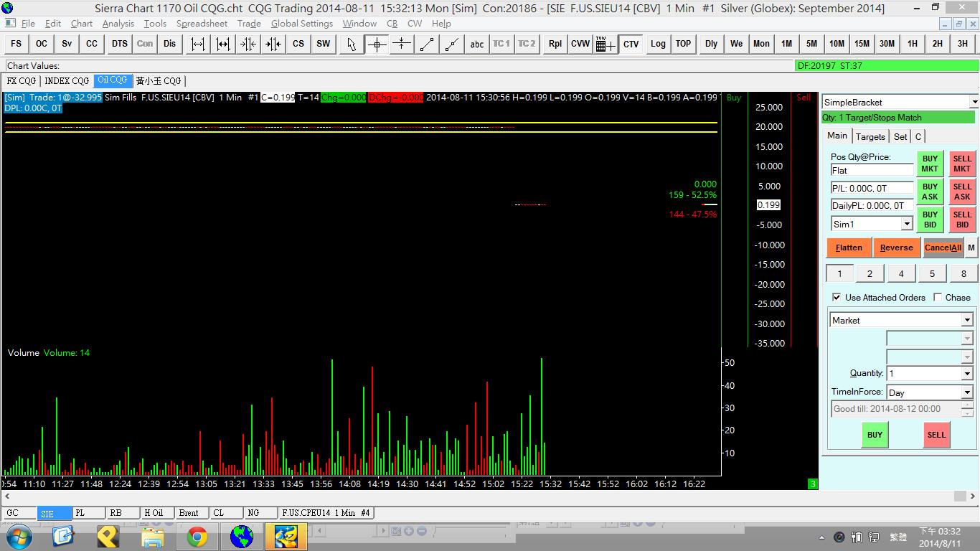
Task: Select the pointer arrow tool
Action: (351, 44)
